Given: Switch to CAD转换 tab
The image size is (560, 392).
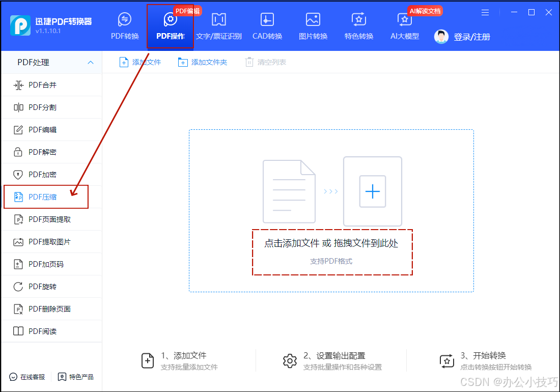Looking at the screenshot, I should (x=267, y=26).
